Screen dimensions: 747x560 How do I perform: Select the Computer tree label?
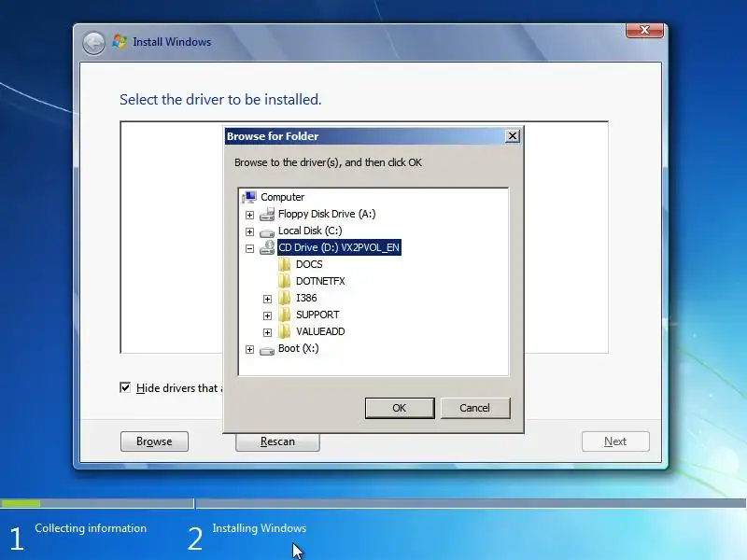pyautogui.click(x=283, y=197)
